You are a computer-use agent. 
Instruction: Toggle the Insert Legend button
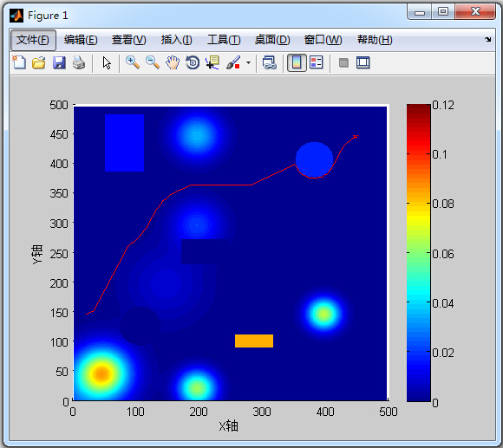(317, 62)
